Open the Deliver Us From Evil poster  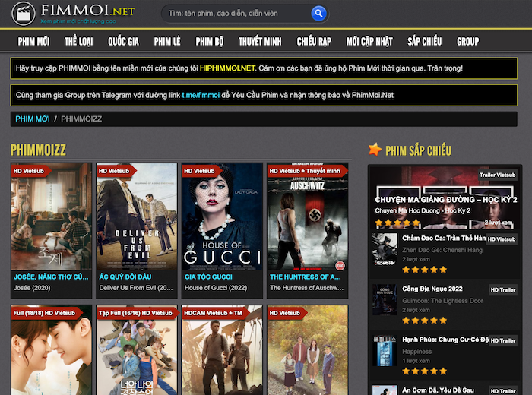pyautogui.click(x=137, y=216)
